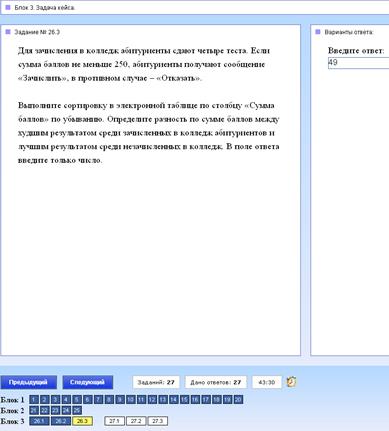The width and height of the screenshot is (389, 431).
Task: Go to question 11 in Блок 1
Action: [141, 400]
